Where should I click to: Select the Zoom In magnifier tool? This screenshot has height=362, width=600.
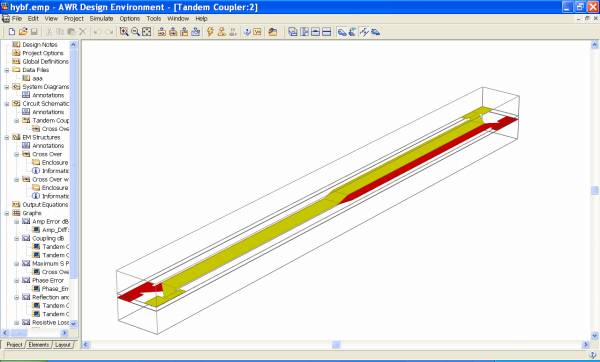pos(124,32)
